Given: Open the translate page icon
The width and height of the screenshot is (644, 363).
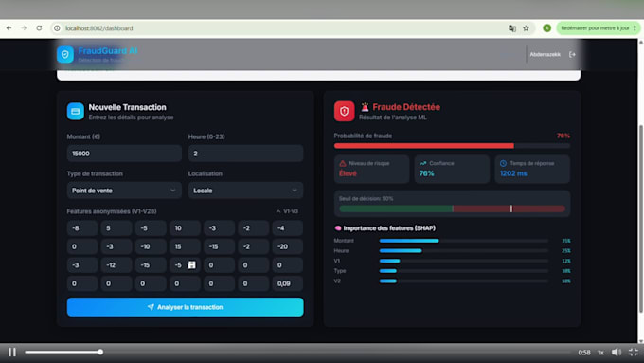Looking at the screenshot, I should click(512, 28).
